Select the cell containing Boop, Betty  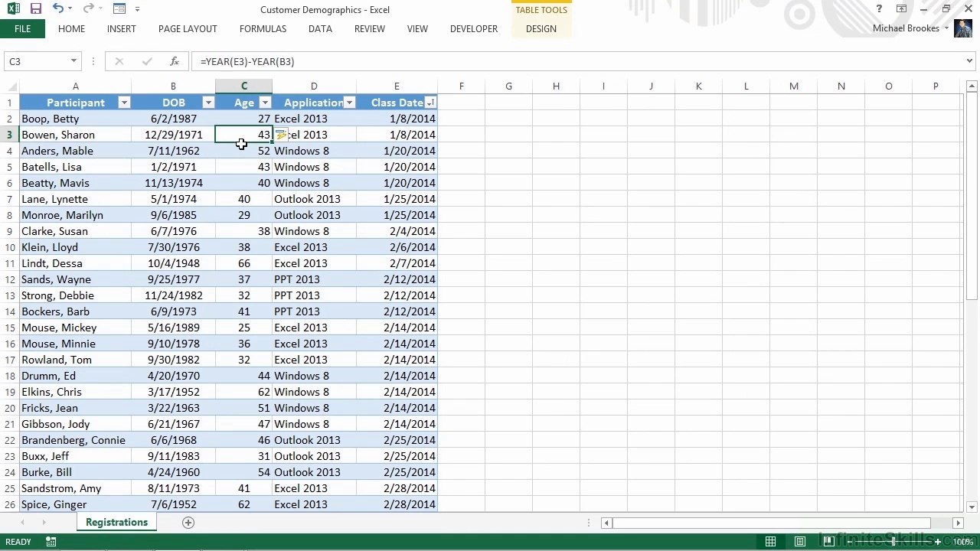(75, 119)
